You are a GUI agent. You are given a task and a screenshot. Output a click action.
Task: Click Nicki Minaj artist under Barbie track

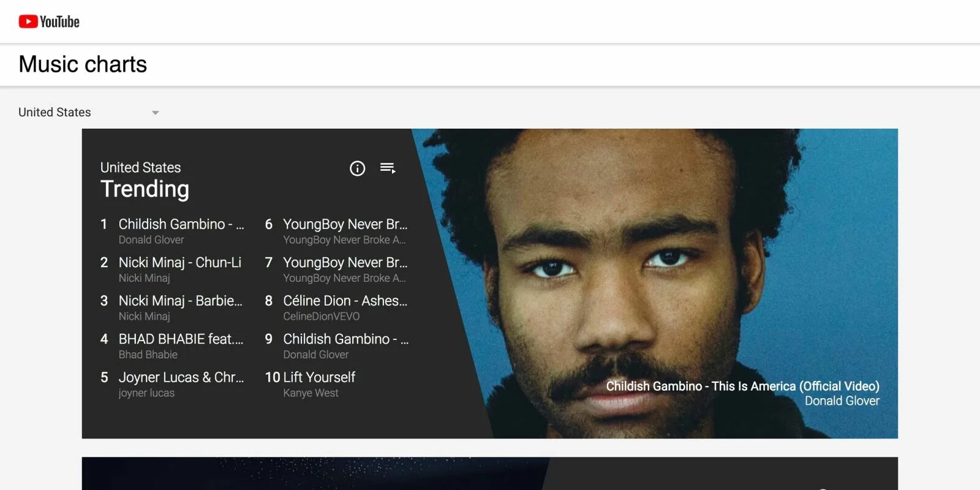(x=145, y=316)
